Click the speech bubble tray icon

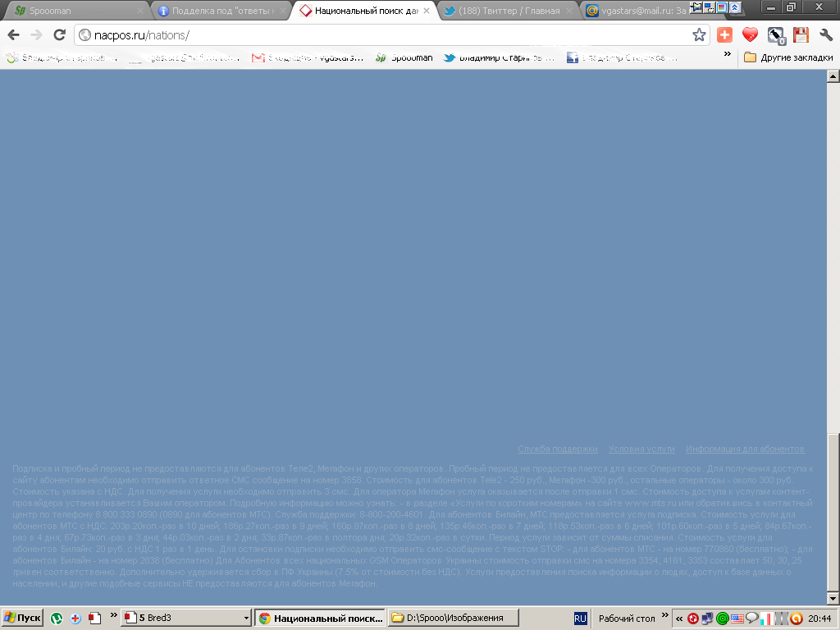(x=751, y=619)
